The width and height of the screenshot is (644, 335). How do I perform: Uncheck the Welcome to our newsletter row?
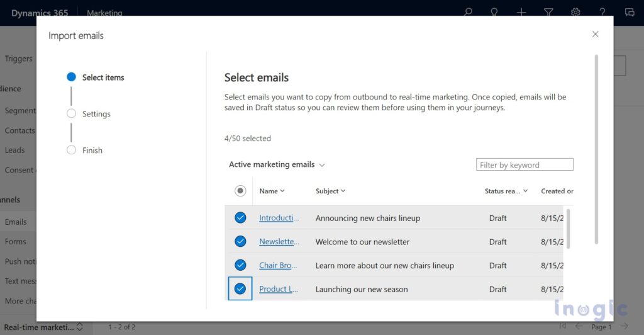click(x=240, y=241)
